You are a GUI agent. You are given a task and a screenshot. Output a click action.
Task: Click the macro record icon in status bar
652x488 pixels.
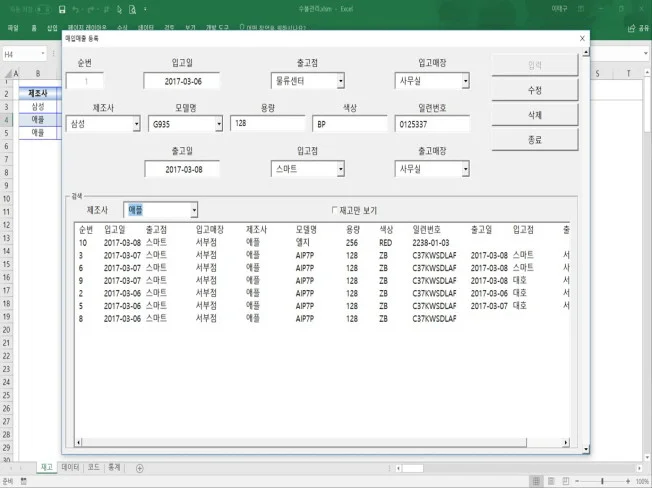24,481
